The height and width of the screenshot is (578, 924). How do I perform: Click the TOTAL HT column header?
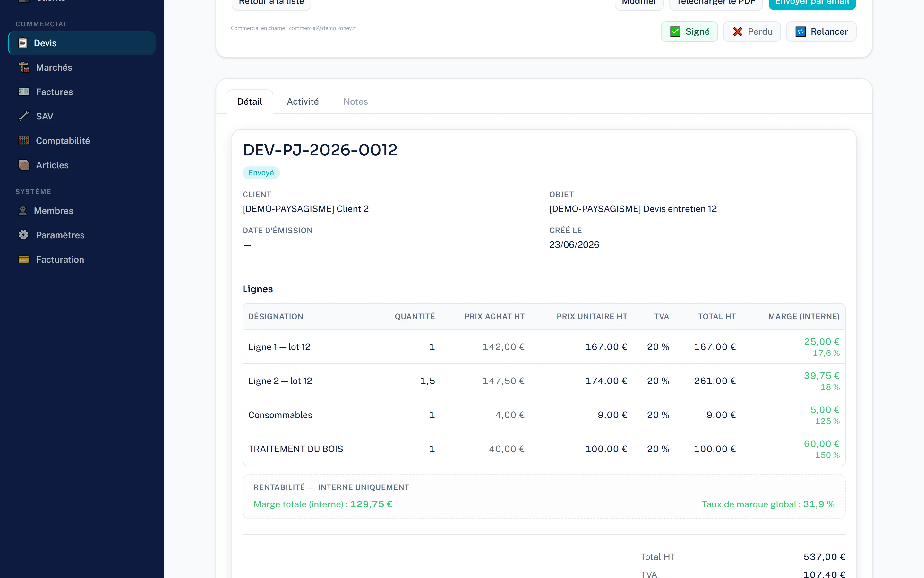pyautogui.click(x=717, y=317)
